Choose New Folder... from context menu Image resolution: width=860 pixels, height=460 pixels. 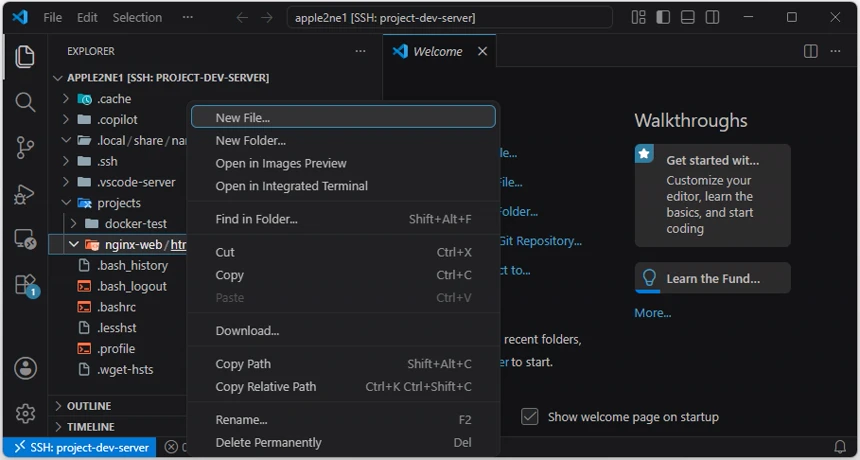(343, 140)
